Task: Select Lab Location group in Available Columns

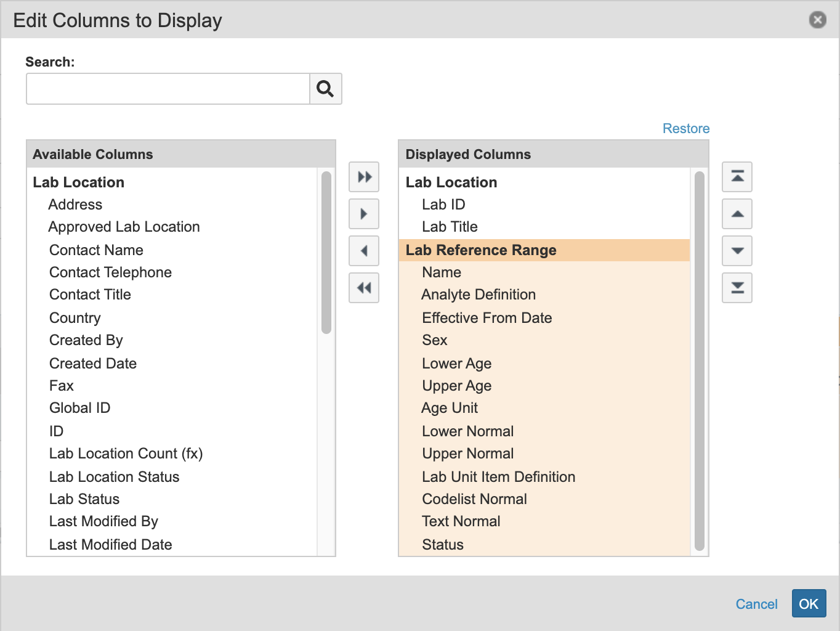Action: 79,182
